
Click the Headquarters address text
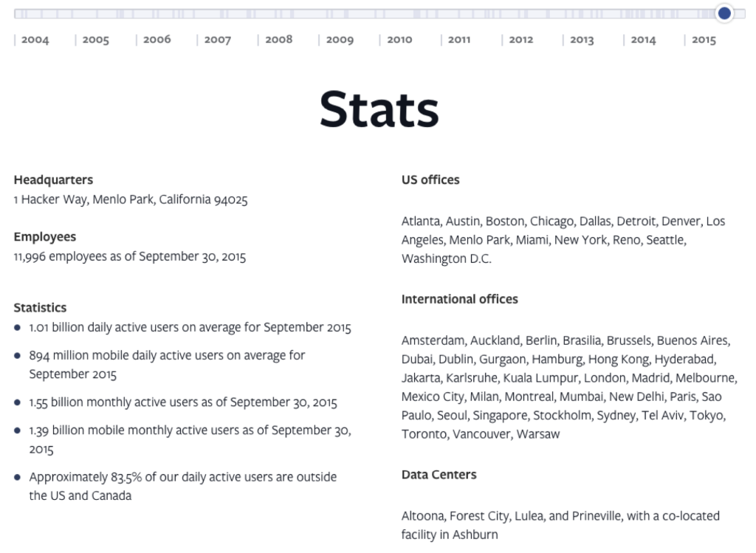131,199
